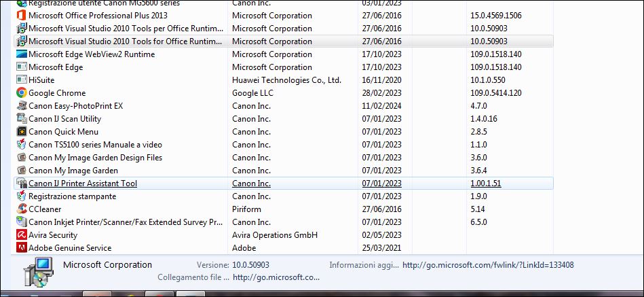Select version 10.1.0.550 of HiSuite
Image resolution: width=644 pixels, height=297 pixels.
tap(488, 80)
